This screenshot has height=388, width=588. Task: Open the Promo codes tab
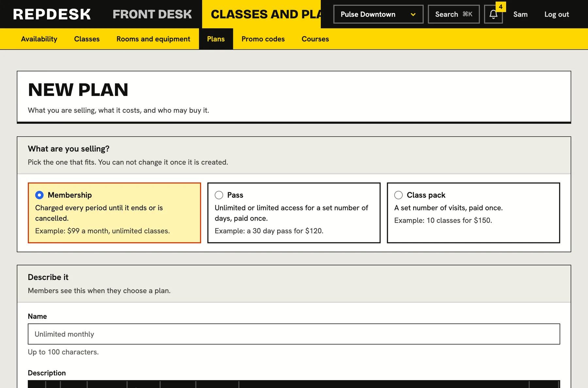263,39
